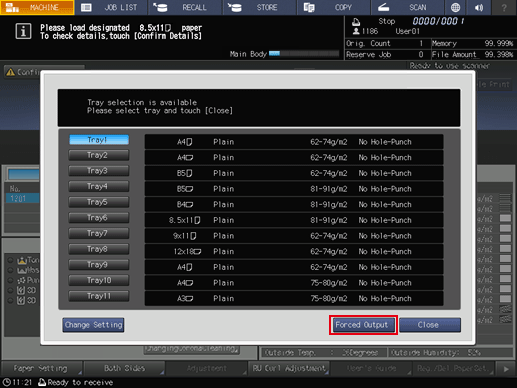Switch to the JOB LIST tab
The image size is (517, 388).
(x=111, y=7)
